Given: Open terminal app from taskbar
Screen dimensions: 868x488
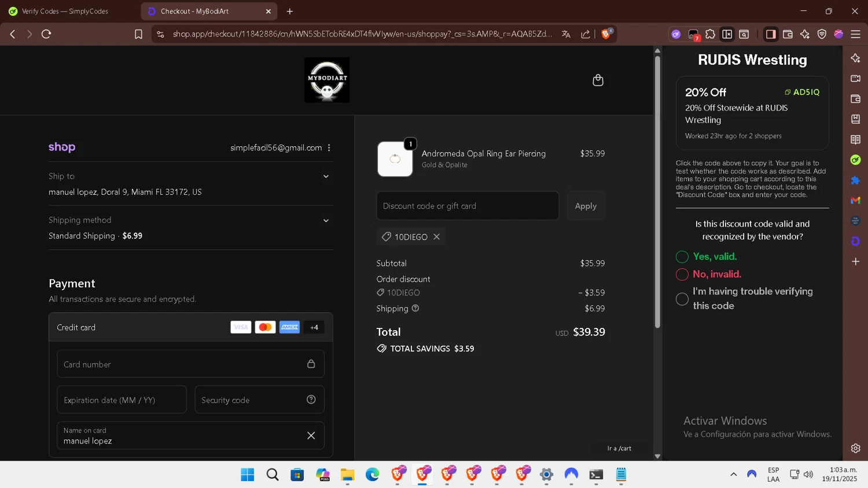Looking at the screenshot, I should tap(596, 475).
